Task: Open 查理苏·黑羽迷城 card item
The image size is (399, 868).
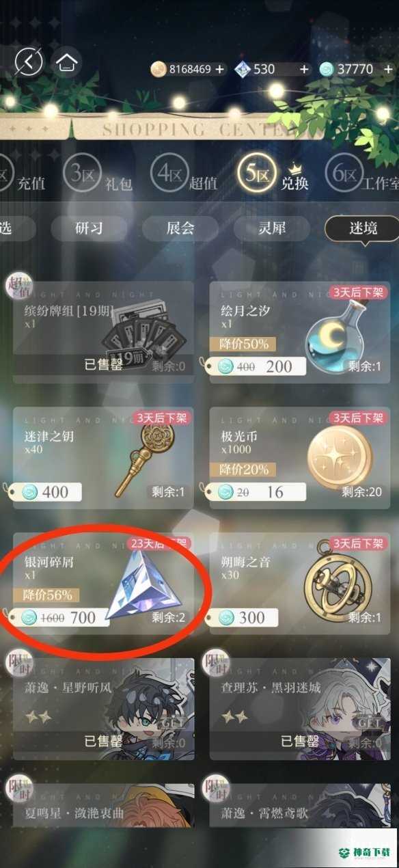Action: pyautogui.click(x=300, y=709)
